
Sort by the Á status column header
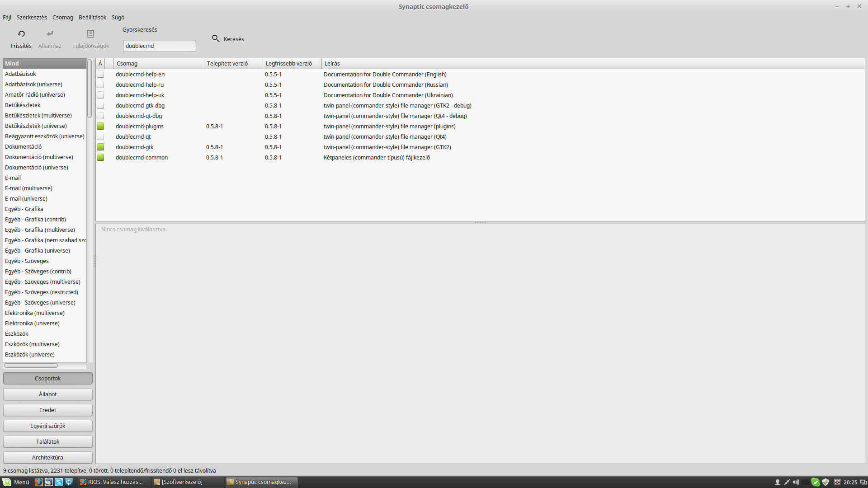(x=100, y=64)
